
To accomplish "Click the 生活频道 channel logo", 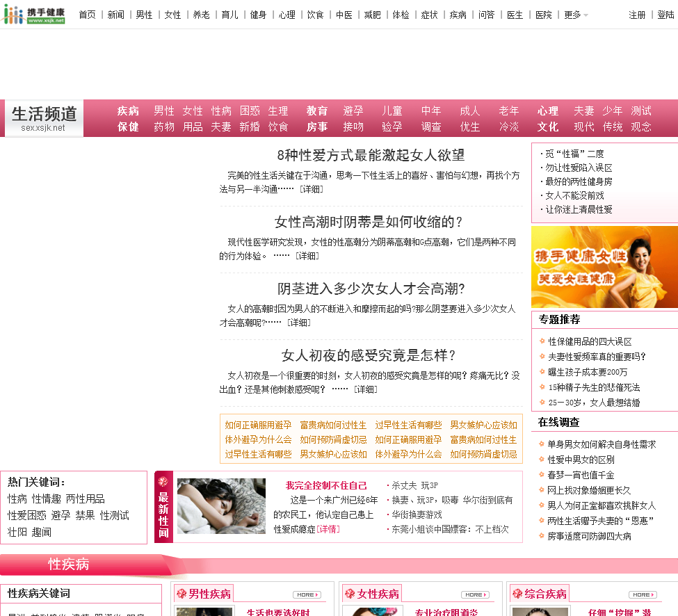I will pos(44,118).
